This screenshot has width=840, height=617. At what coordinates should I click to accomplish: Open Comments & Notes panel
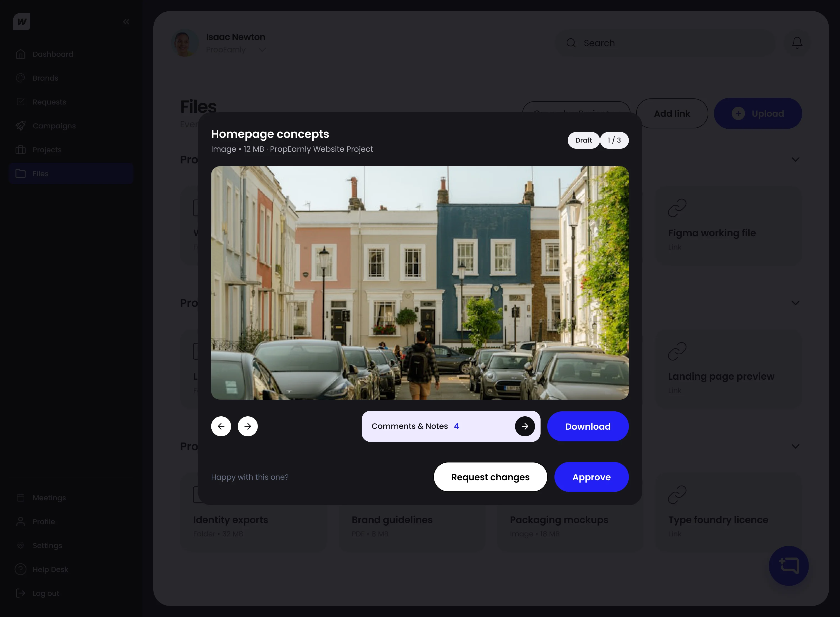[451, 426]
